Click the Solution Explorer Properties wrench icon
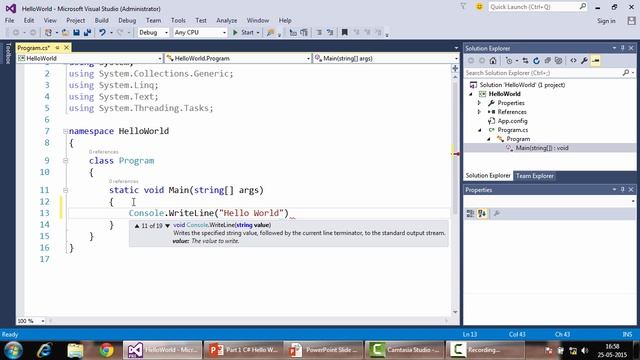The height and width of the screenshot is (360, 640). pos(584,61)
